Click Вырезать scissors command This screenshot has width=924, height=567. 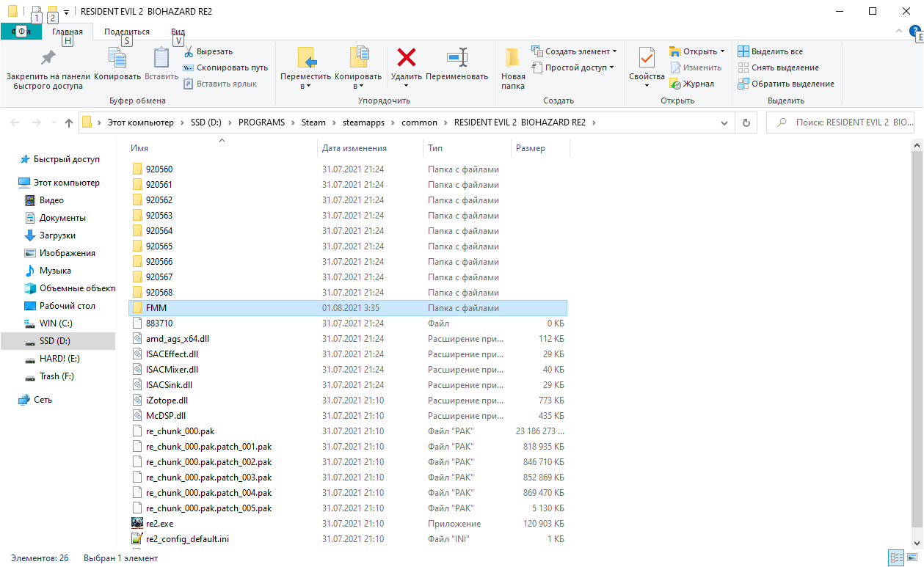pyautogui.click(x=208, y=51)
